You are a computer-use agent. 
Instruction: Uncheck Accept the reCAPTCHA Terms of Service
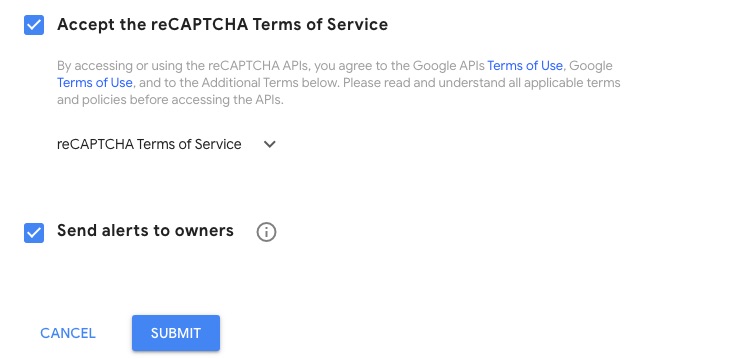[x=34, y=25]
